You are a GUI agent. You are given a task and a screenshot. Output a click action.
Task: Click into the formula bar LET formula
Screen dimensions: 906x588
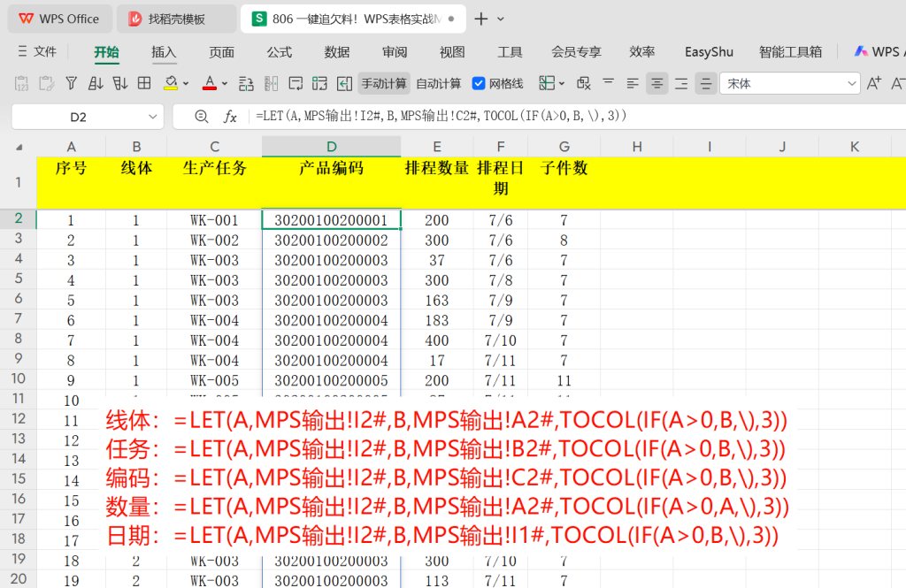[x=441, y=116]
